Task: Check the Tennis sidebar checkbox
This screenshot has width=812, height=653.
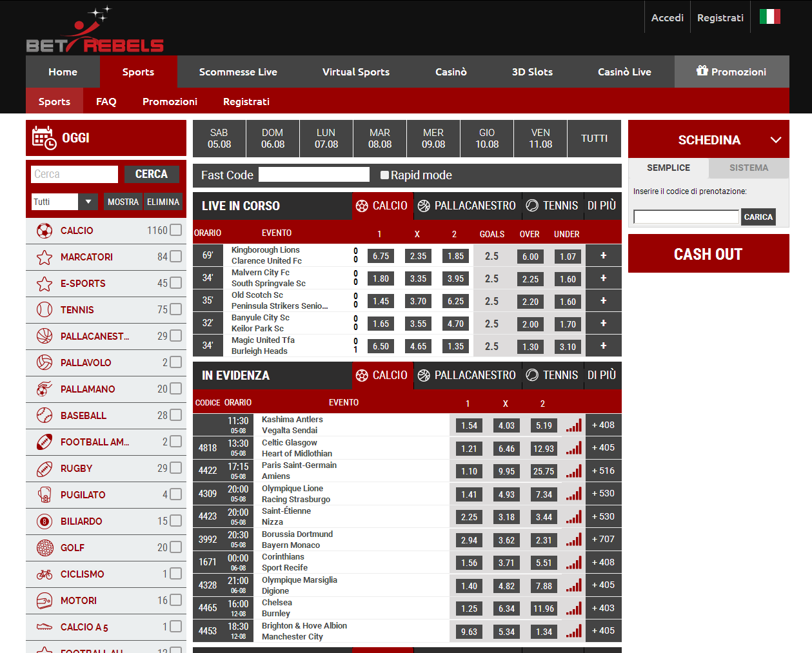Action: [176, 309]
